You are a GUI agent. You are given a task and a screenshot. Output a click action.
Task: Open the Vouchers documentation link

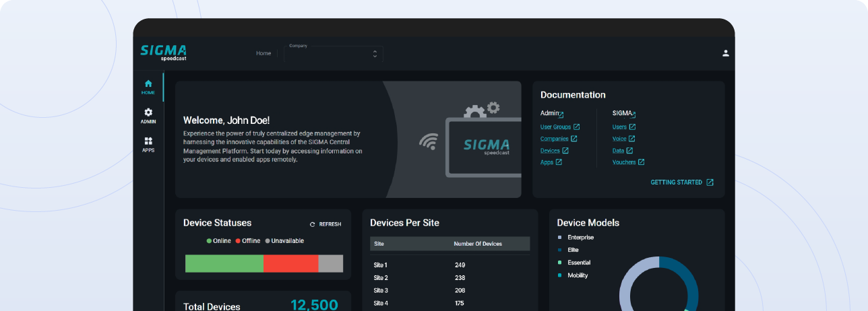tap(624, 162)
